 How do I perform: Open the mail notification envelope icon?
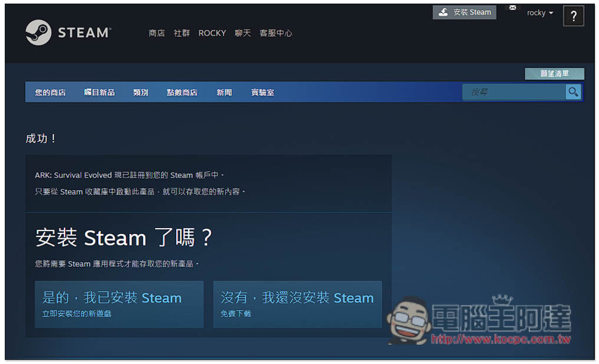coord(512,8)
